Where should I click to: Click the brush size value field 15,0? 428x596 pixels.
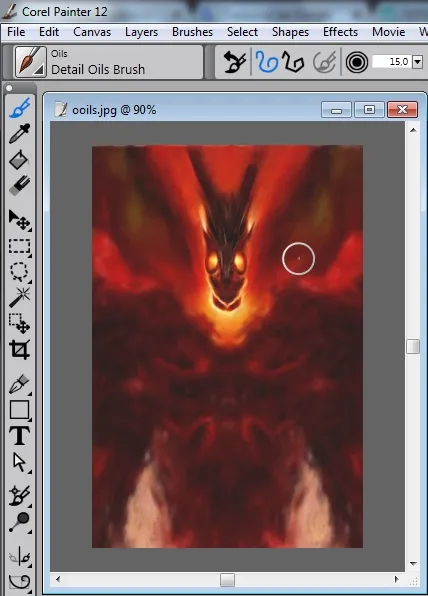point(392,62)
